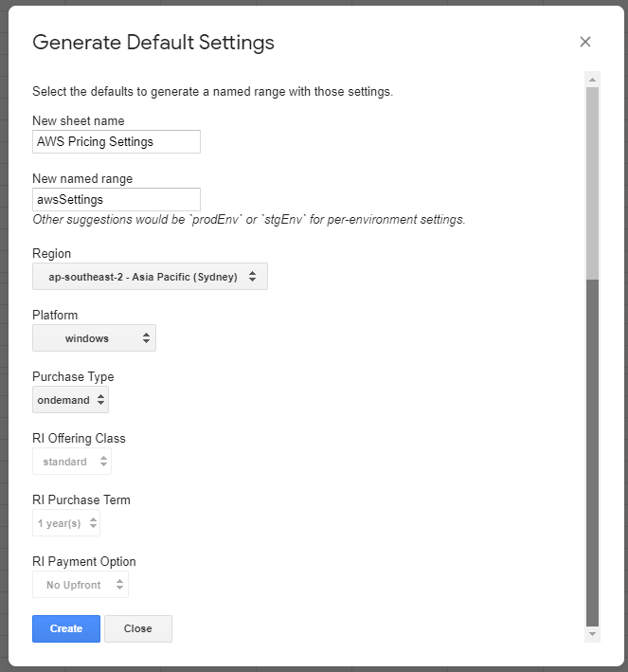The image size is (628, 672).
Task: Open the Region dropdown
Action: coord(150,277)
